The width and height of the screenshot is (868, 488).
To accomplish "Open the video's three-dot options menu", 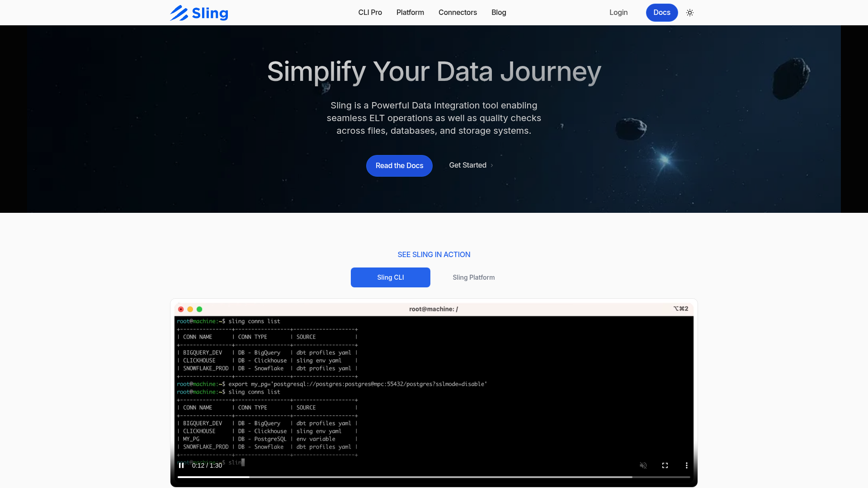I will click(686, 465).
